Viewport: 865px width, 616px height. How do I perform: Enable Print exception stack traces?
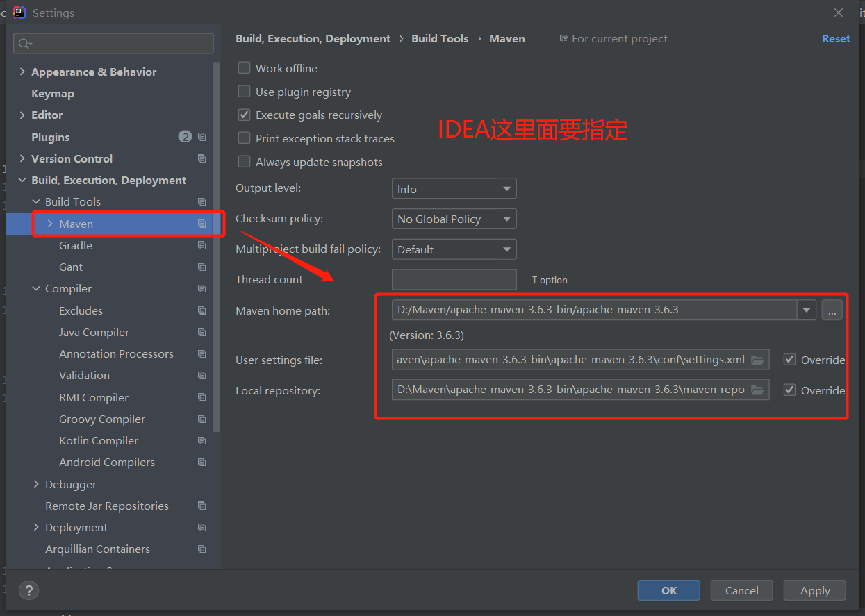(x=244, y=138)
